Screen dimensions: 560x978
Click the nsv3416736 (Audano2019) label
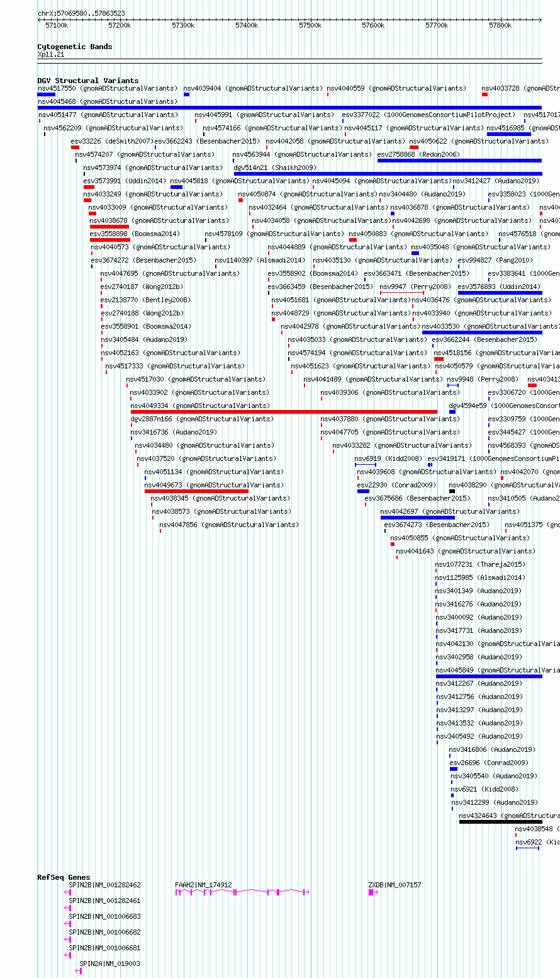(174, 432)
